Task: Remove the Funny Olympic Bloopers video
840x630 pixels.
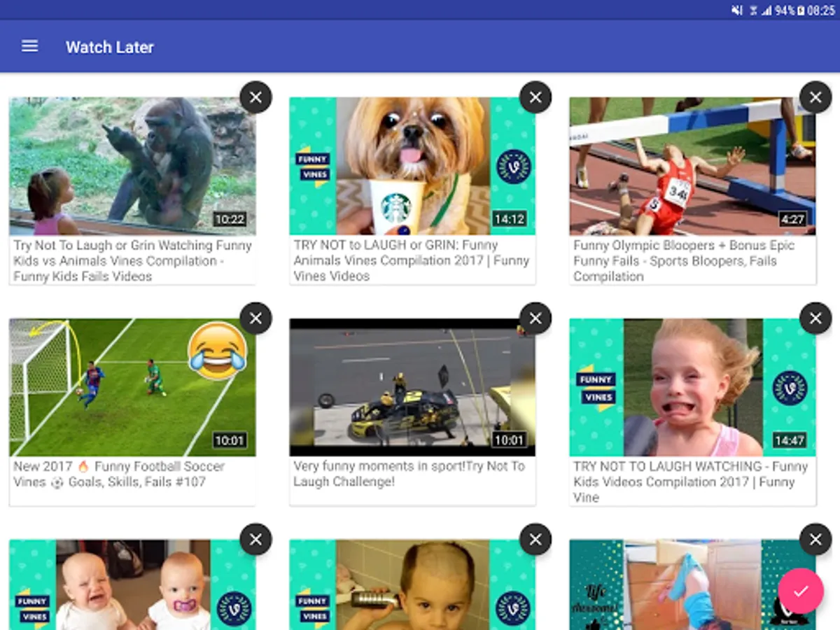Action: pos(815,97)
